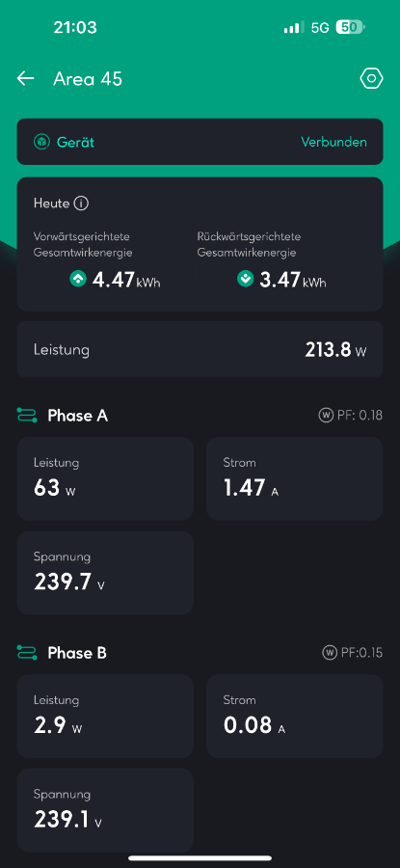Open settings via hexagon icon
The image size is (400, 868).
click(x=371, y=79)
